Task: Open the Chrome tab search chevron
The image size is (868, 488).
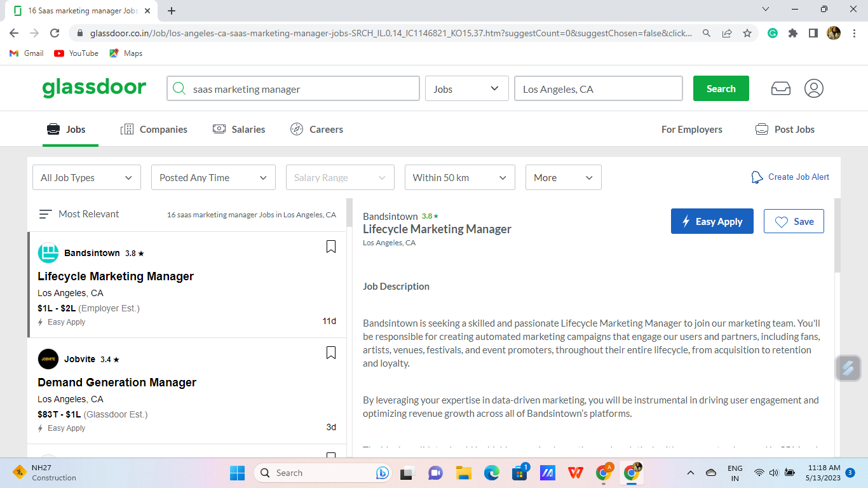Action: [x=766, y=10]
